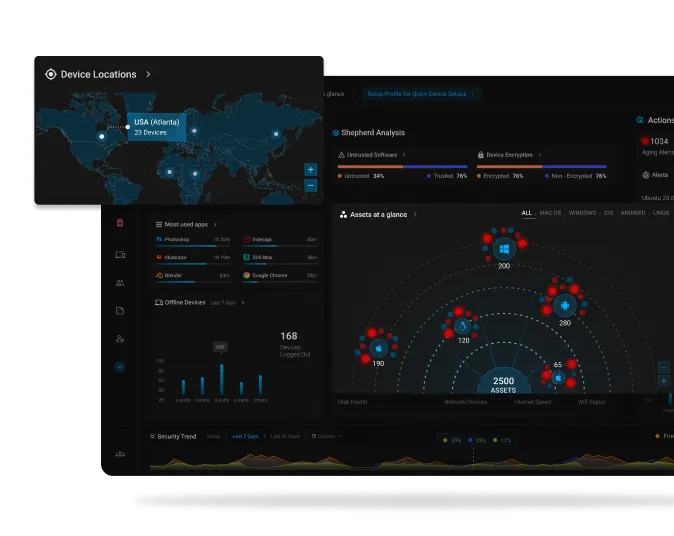
Task: Click the Google Chrome app icon
Action: click(246, 275)
